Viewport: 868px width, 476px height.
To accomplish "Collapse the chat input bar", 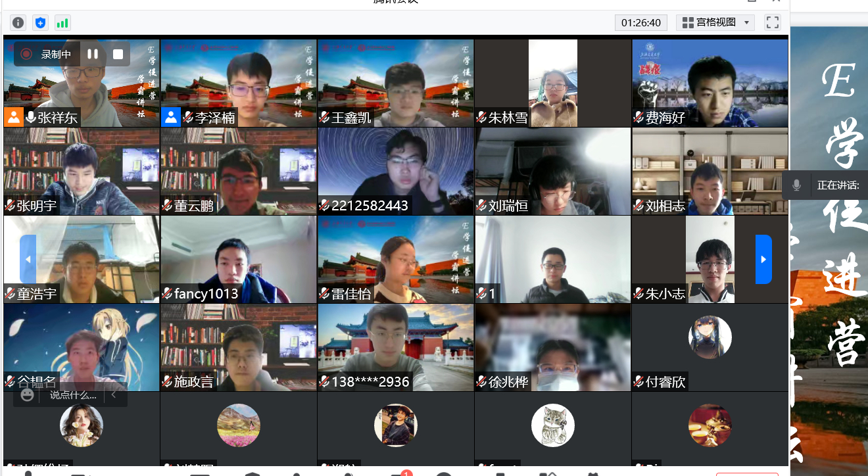I will (x=114, y=395).
